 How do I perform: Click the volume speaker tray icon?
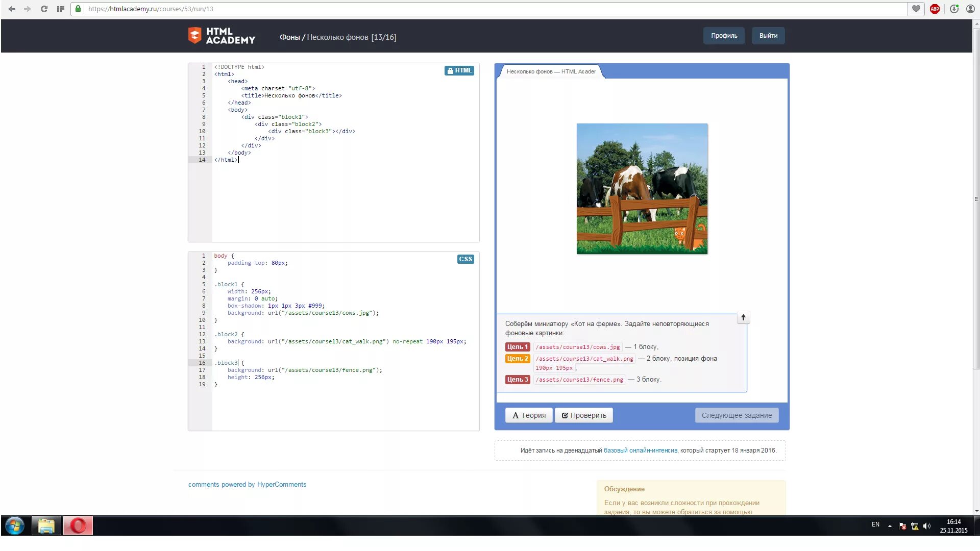tap(927, 526)
